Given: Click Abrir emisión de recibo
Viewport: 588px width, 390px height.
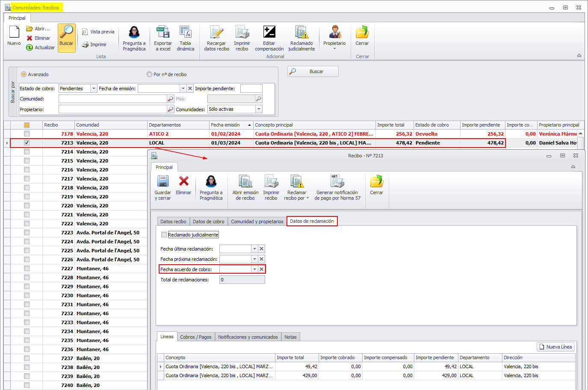Looking at the screenshot, I should tap(245, 188).
